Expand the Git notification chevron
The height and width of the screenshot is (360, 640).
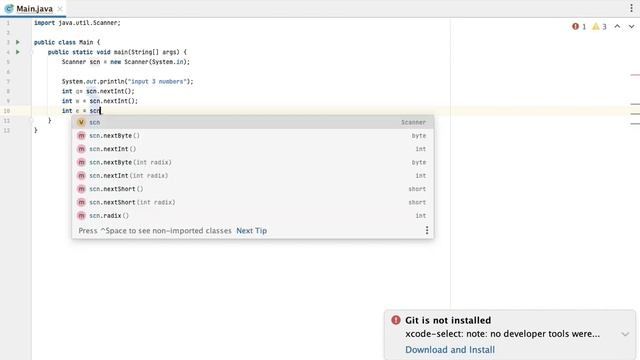click(625, 334)
